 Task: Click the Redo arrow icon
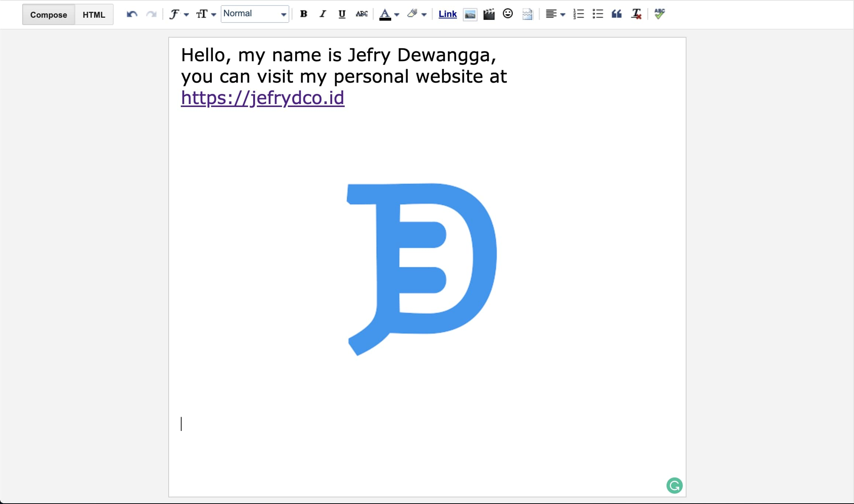click(x=151, y=14)
